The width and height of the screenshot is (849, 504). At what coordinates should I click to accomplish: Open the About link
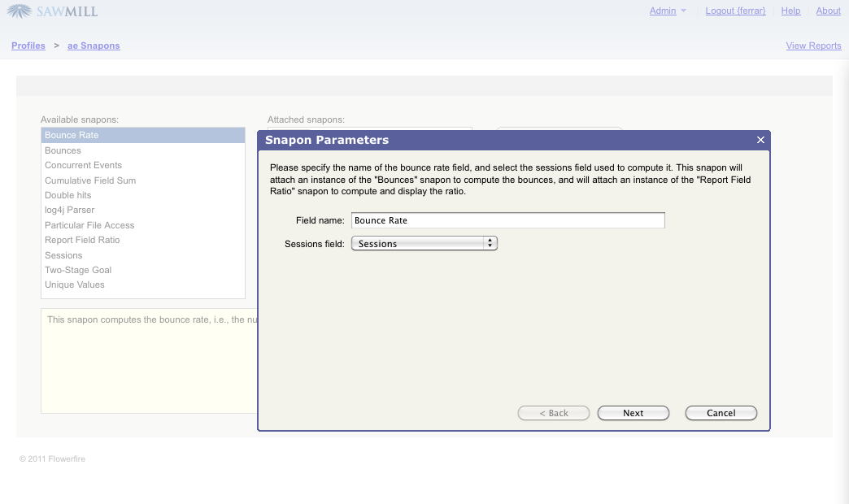pyautogui.click(x=828, y=11)
